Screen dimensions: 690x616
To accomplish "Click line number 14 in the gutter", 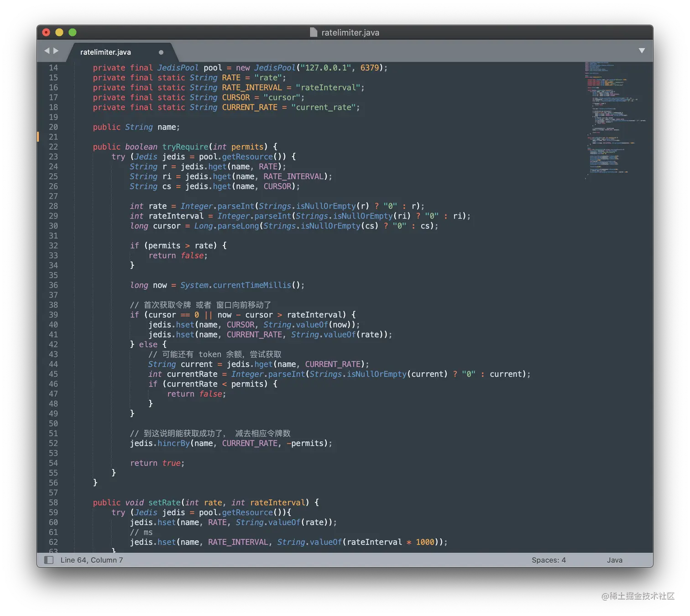I will tap(53, 68).
